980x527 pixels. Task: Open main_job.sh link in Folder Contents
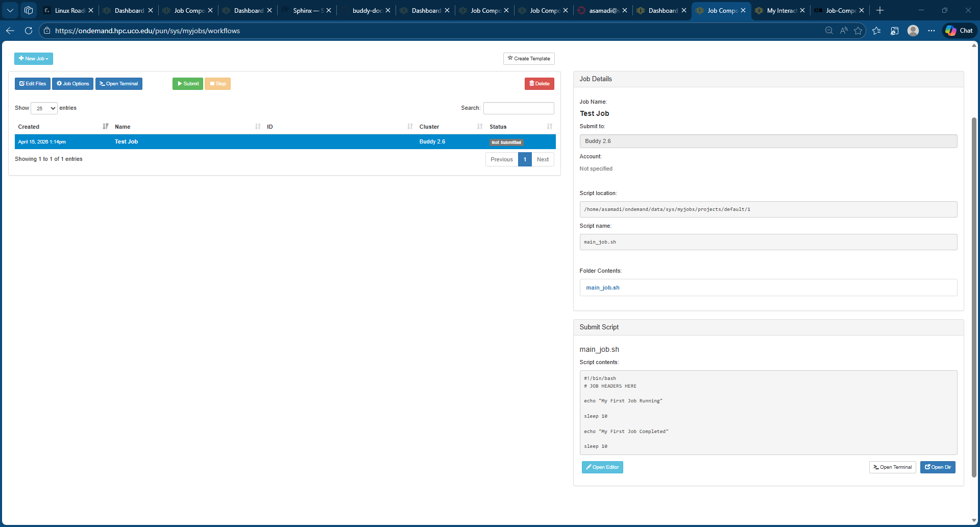tap(603, 288)
